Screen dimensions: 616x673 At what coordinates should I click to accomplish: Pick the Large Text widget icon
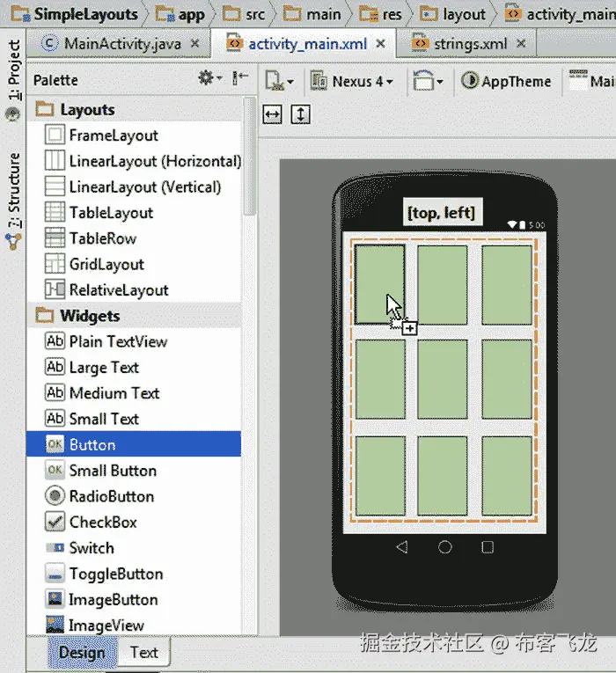point(55,367)
